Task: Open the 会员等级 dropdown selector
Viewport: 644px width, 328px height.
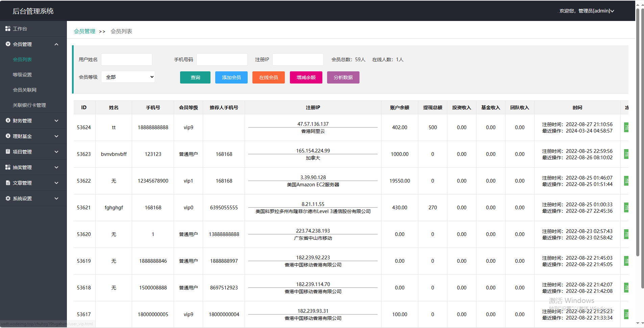Action: tap(128, 77)
